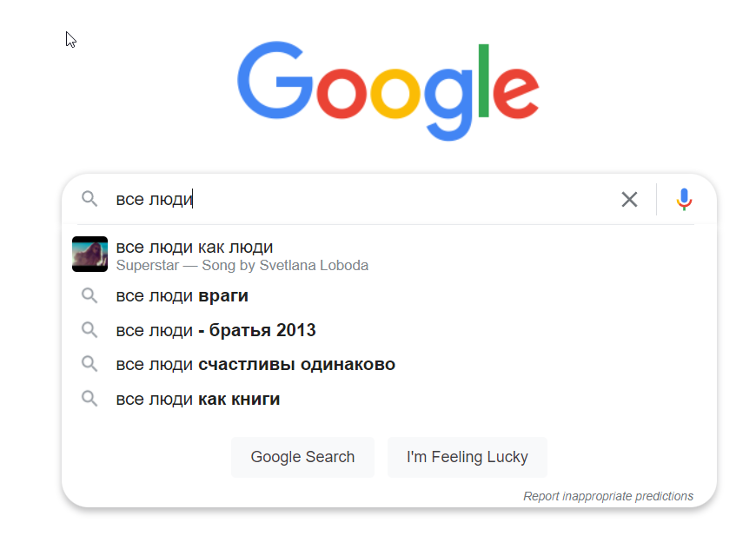Open the Superstar song thumbnail

90,255
